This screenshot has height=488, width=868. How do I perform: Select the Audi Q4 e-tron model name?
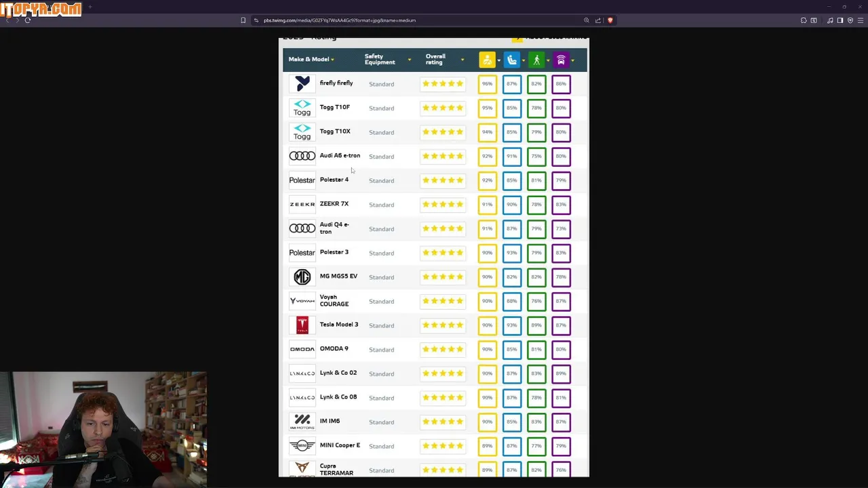tap(334, 228)
